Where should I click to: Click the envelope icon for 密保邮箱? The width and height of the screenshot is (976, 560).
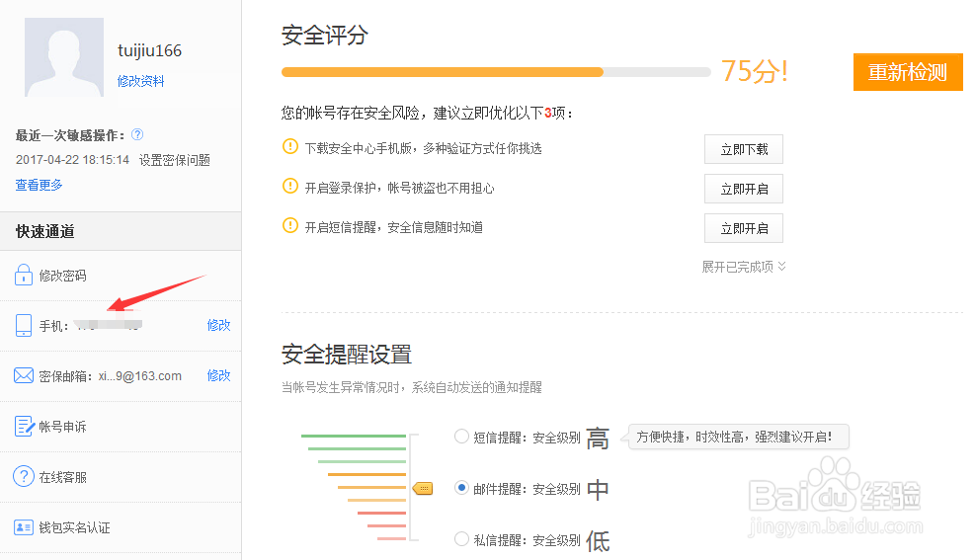coord(24,375)
